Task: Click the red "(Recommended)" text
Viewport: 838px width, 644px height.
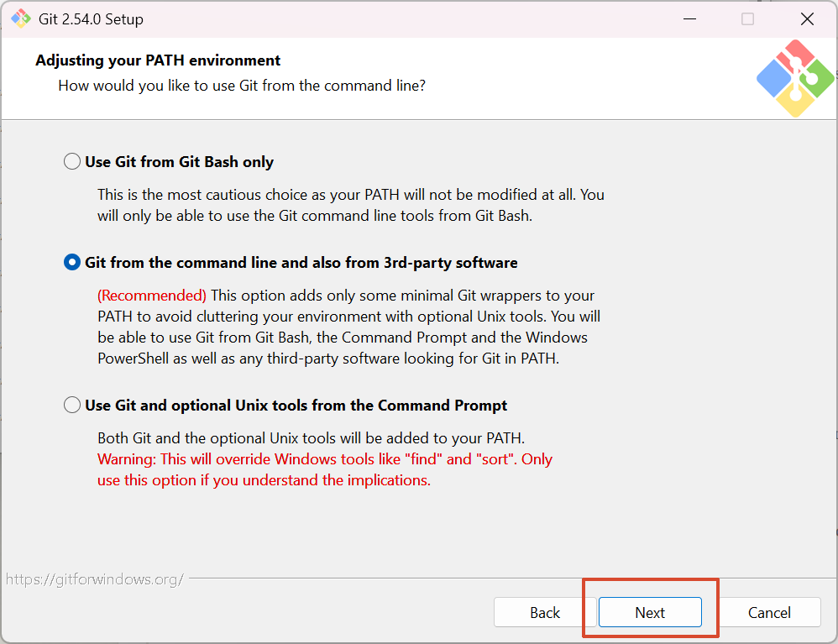Action: tap(152, 296)
